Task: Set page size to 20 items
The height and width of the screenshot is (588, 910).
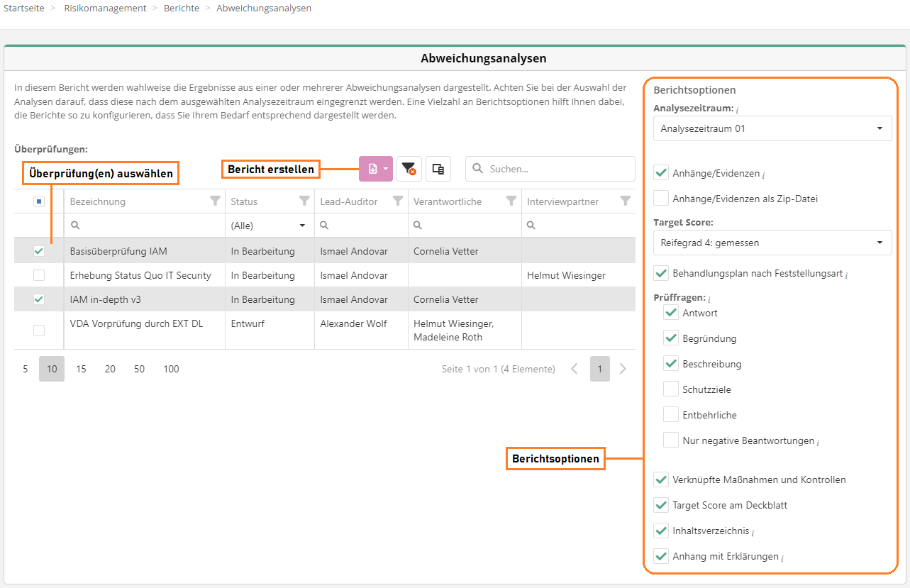Action: pyautogui.click(x=110, y=369)
